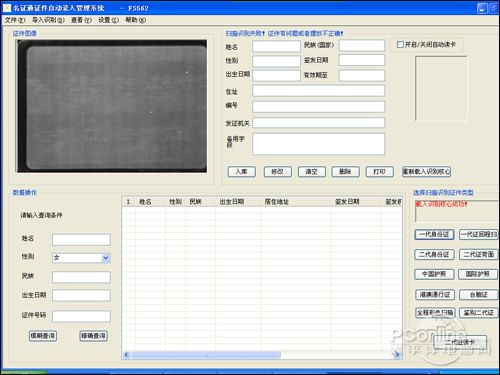Click the 民族 column header
This screenshot has width=500, height=375.
pyautogui.click(x=200, y=202)
